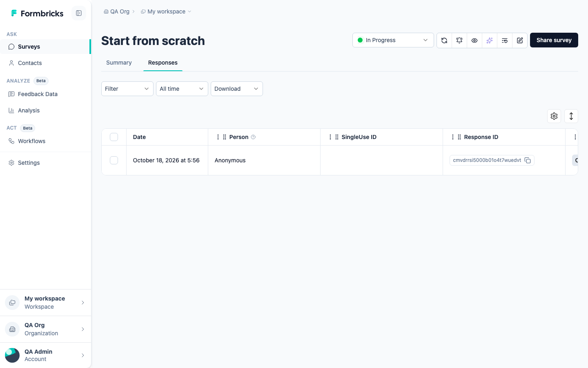Grab the Person column drag handle
This screenshot has width=588, height=368.
point(225,137)
